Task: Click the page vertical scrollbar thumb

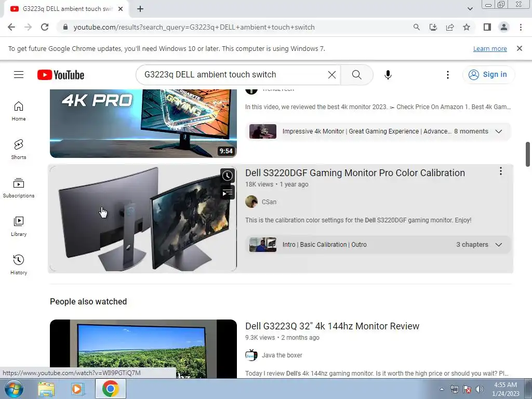Action: point(528,154)
